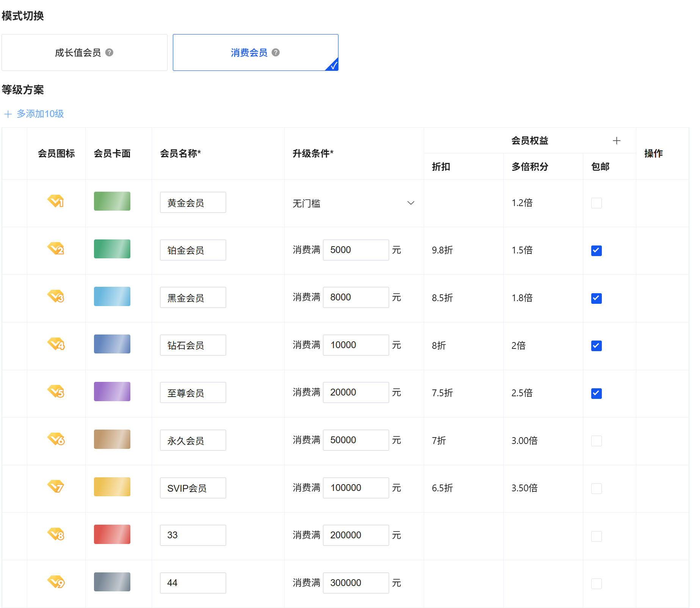Click the plus icon before 多添加10级
Screen dimensions: 700x608
point(8,114)
